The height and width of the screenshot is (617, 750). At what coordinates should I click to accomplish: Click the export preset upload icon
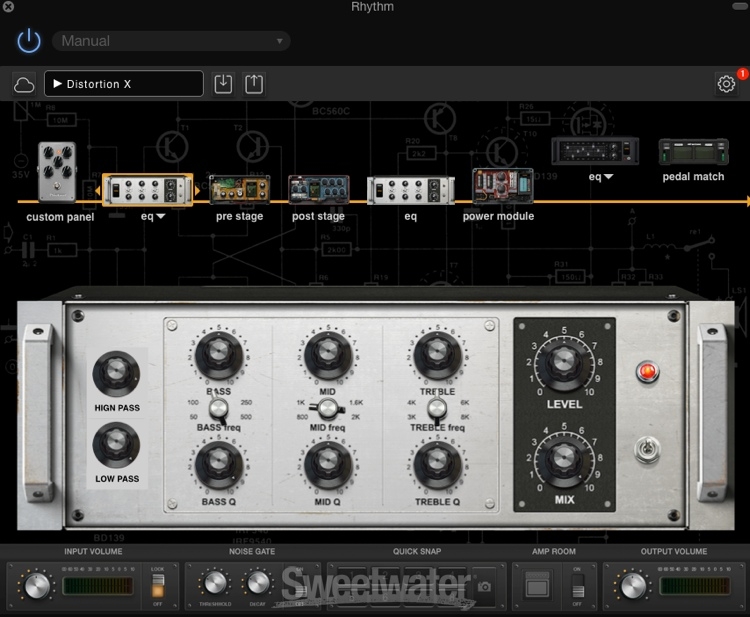pos(254,84)
